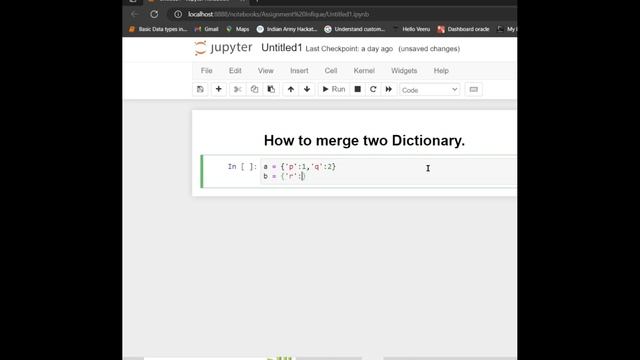
Task: Click the site information icon in address bar
Action: pos(178,14)
